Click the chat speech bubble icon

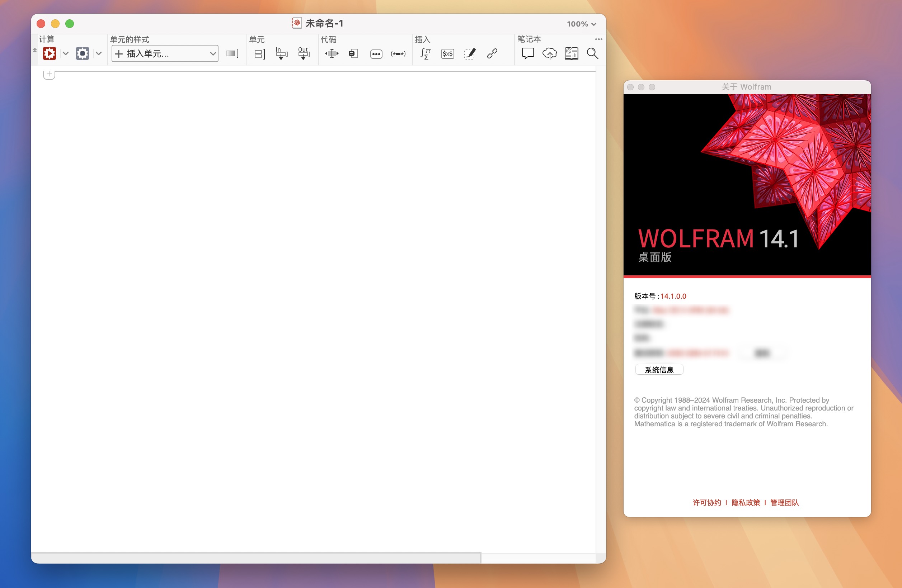pyautogui.click(x=527, y=54)
